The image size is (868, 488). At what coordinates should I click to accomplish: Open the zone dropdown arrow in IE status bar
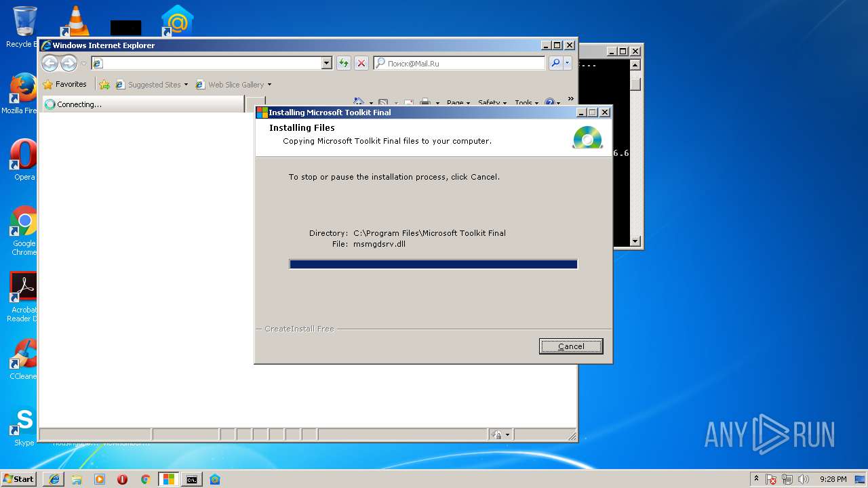click(507, 434)
